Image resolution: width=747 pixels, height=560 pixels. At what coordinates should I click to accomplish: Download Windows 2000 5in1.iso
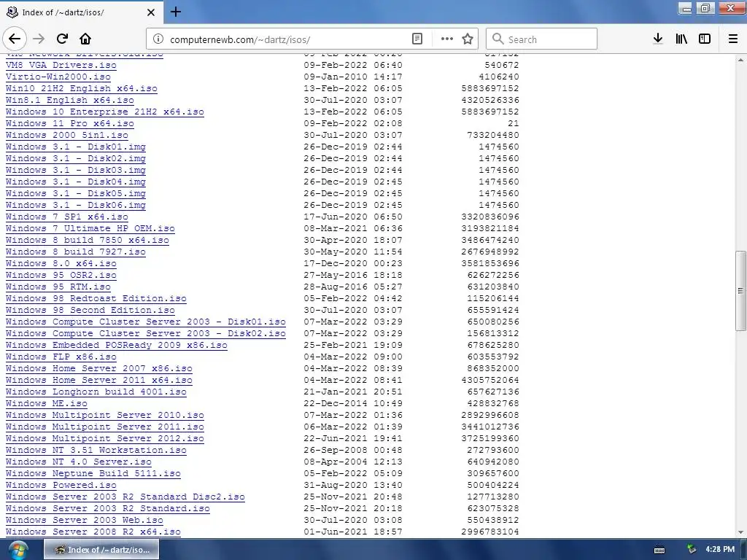tap(66, 135)
